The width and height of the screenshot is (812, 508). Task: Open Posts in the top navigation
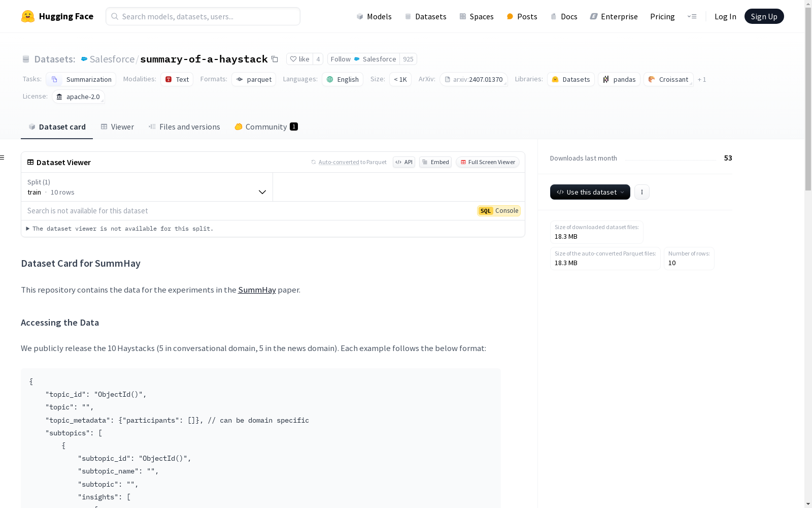[522, 16]
